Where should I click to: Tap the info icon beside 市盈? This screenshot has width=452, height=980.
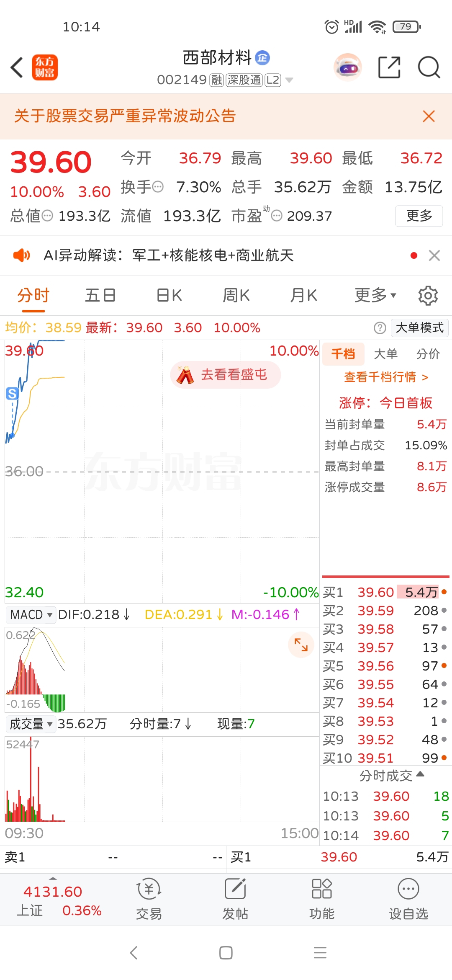coord(277,216)
